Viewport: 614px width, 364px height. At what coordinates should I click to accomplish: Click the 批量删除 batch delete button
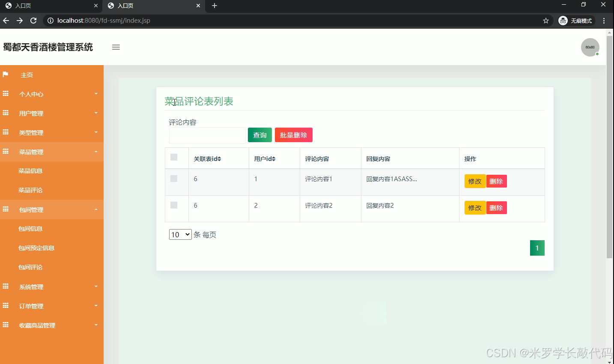tap(293, 134)
